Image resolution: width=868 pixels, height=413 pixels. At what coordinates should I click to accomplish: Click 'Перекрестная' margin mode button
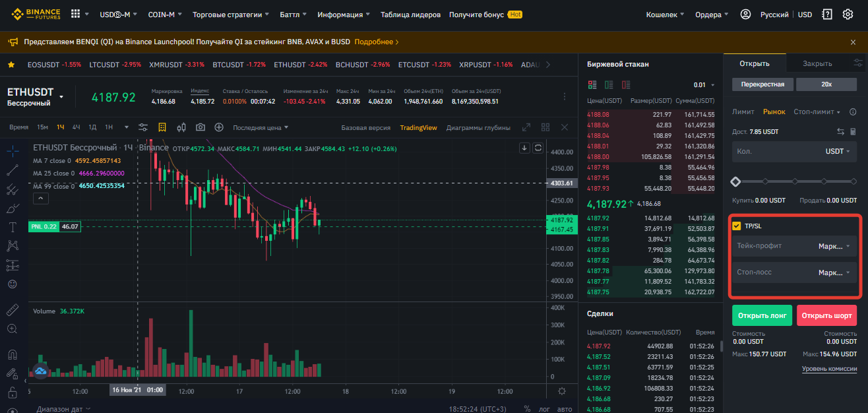762,84
